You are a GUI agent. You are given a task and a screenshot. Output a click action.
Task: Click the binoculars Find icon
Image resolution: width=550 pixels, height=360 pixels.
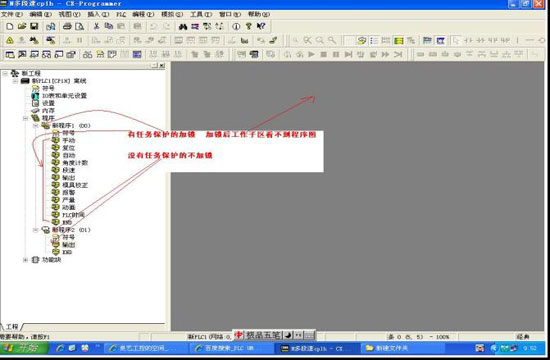183,26
